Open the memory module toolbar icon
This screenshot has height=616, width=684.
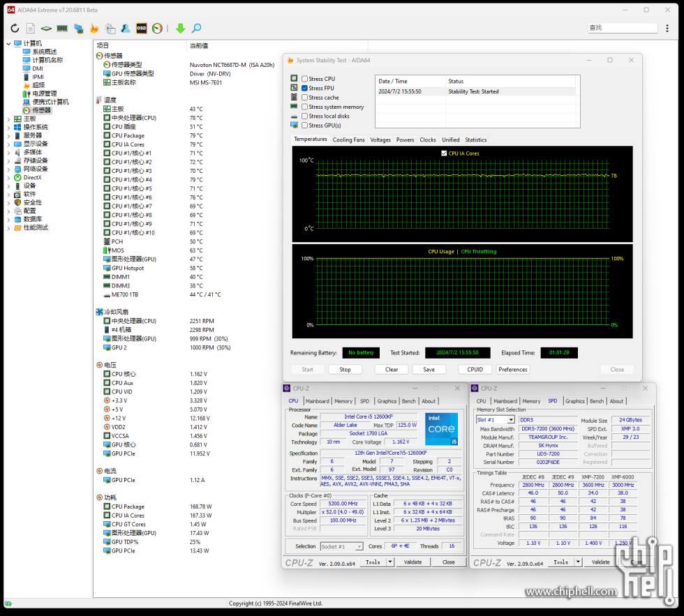pos(62,29)
